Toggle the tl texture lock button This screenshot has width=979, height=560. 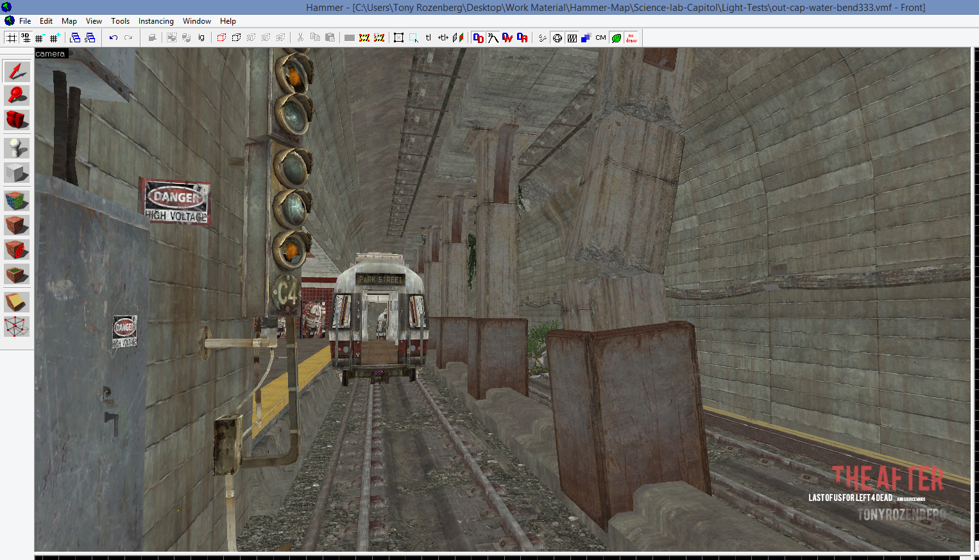[x=429, y=38]
